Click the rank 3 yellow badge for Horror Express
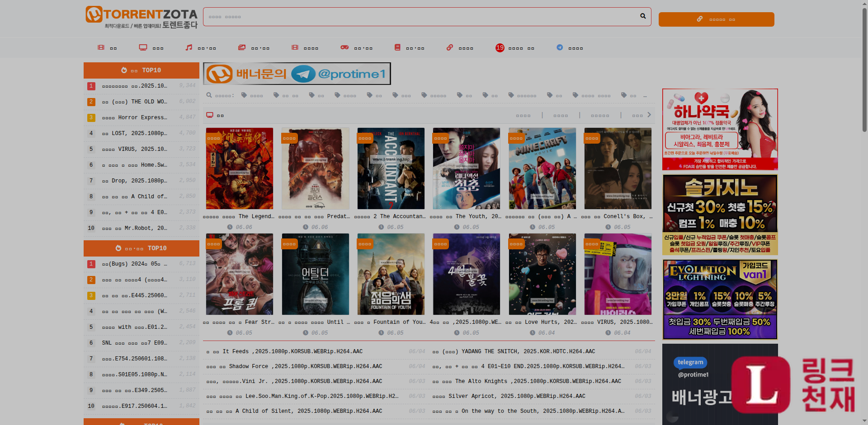This screenshot has height=425, width=868. tap(91, 117)
